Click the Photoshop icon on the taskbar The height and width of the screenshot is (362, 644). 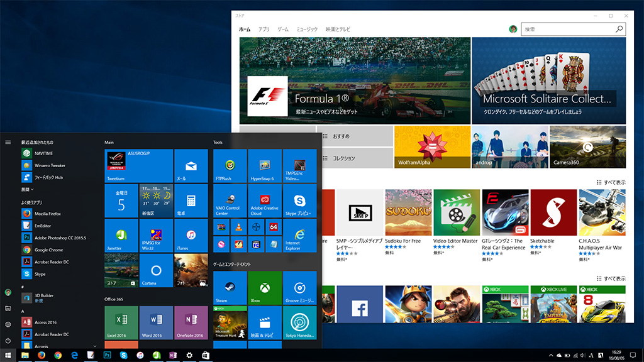[x=107, y=356]
